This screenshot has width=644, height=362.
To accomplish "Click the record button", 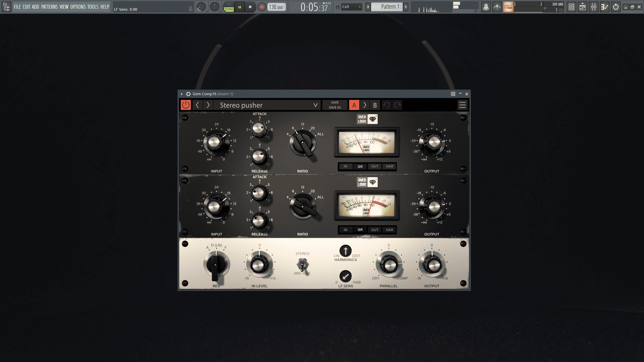I will coord(262,7).
